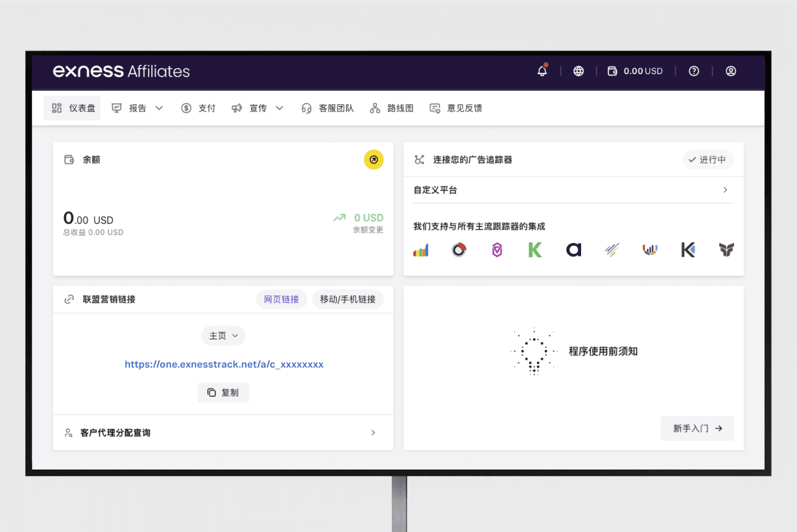Viewport: 797px width, 532px height.
Task: Click the green K tracker logo
Action: [x=535, y=250]
